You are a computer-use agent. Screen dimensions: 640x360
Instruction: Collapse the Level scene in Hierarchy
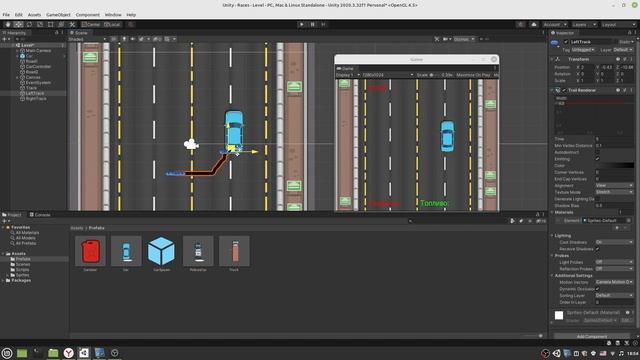click(13, 45)
